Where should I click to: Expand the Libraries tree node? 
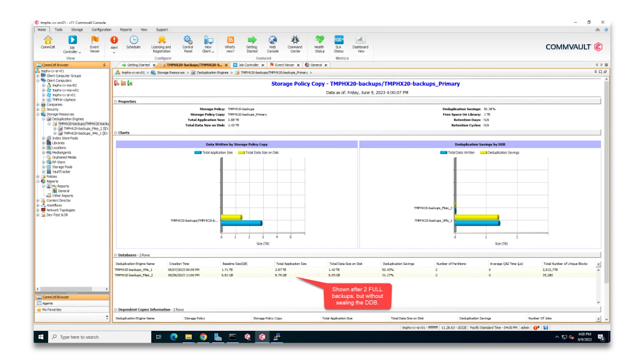(44, 143)
